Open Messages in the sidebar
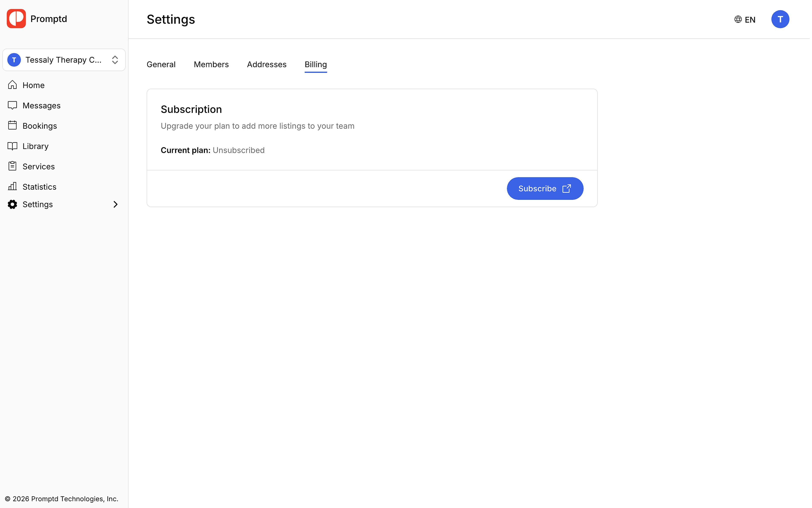The width and height of the screenshot is (812, 508). 64,105
